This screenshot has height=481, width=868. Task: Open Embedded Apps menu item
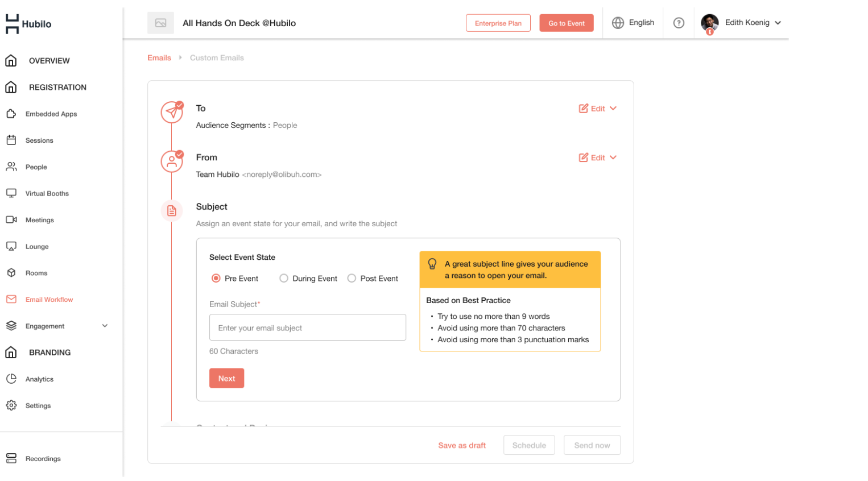[51, 114]
